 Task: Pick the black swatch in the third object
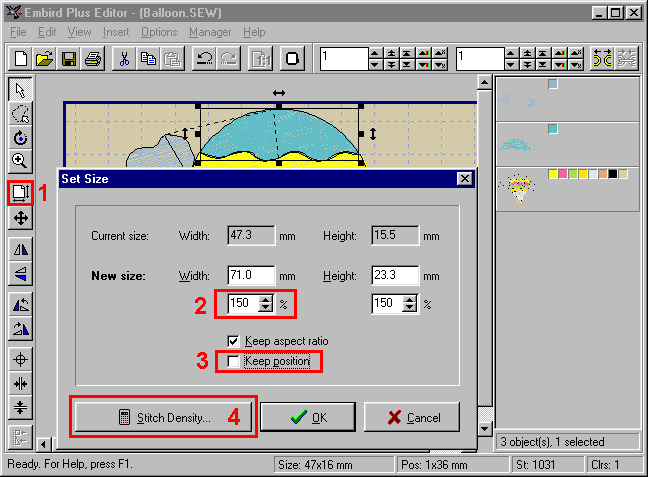(x=613, y=174)
